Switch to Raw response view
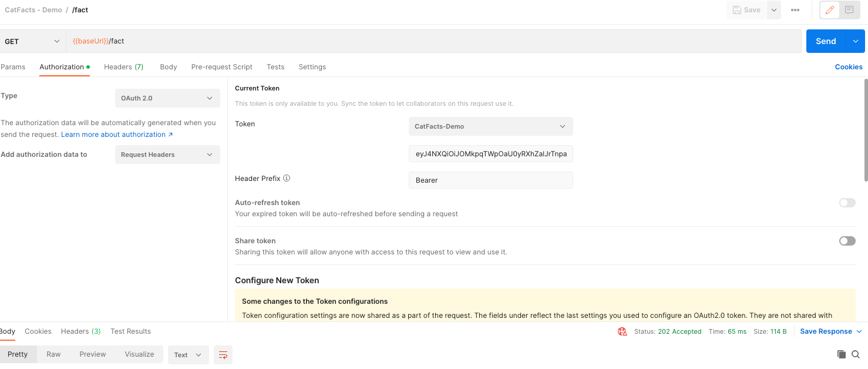Screen dimensions: 868x369 tap(53, 354)
